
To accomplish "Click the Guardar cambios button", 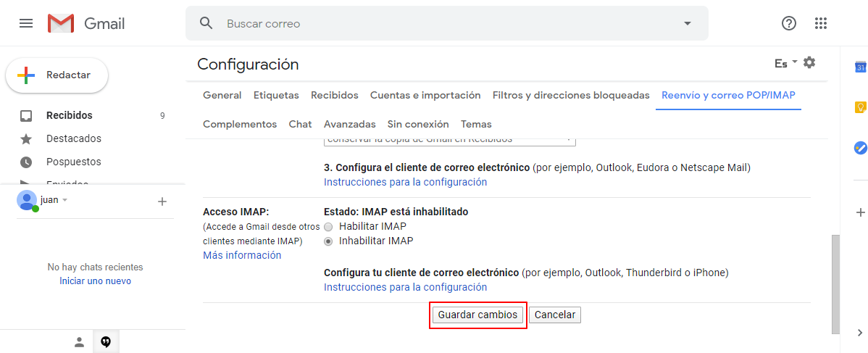I will click(x=477, y=315).
